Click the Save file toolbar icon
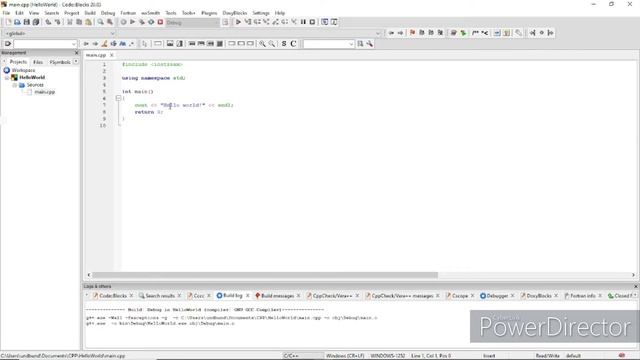 tap(27, 22)
